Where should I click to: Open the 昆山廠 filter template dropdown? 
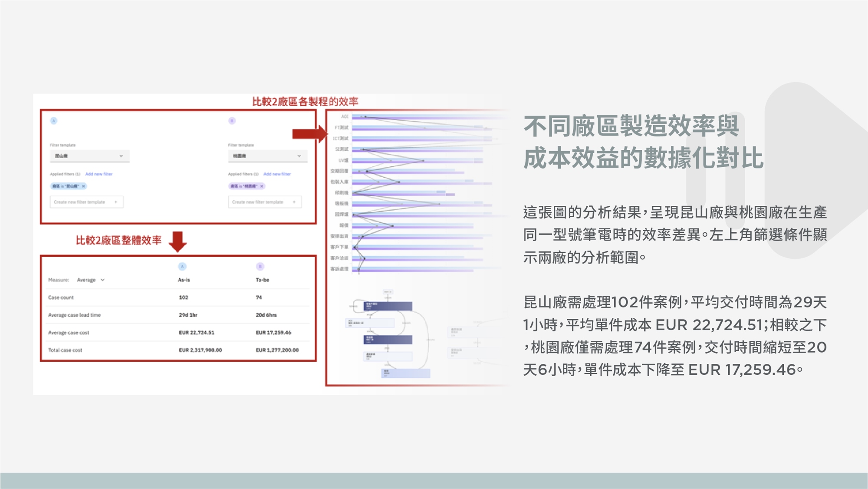pyautogui.click(x=89, y=156)
